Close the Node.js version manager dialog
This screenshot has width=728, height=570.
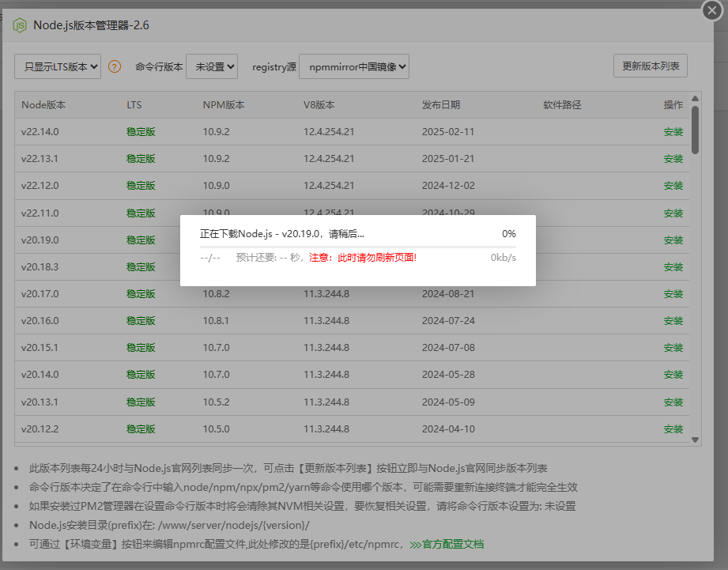[711, 9]
